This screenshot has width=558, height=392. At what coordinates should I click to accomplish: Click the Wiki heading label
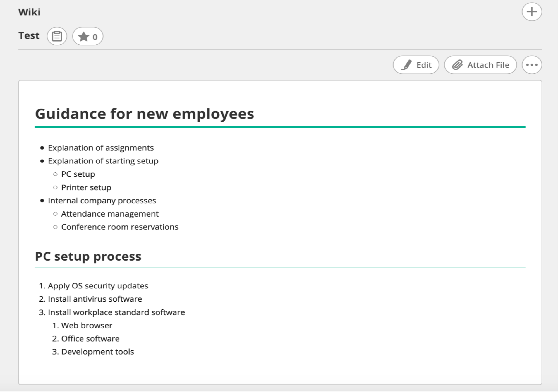[29, 12]
